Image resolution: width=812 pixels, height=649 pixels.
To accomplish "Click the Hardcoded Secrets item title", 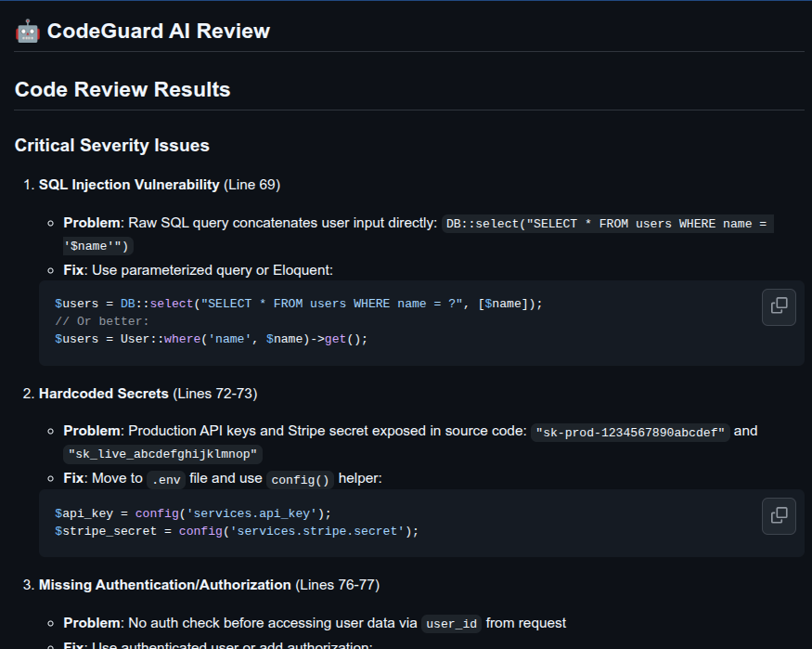I will pos(104,394).
